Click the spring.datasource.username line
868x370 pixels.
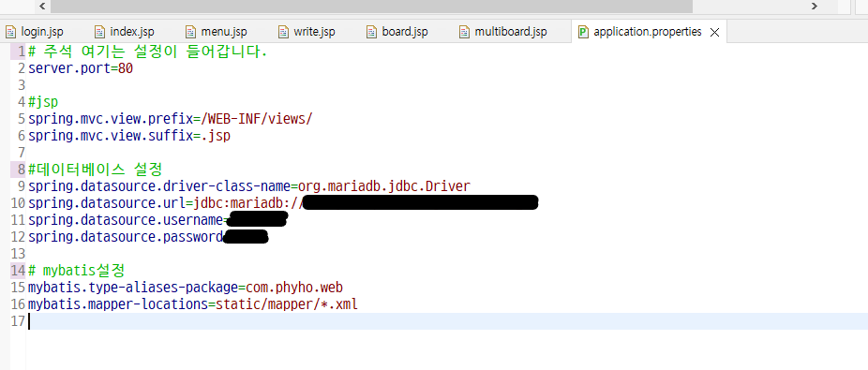tap(157, 219)
